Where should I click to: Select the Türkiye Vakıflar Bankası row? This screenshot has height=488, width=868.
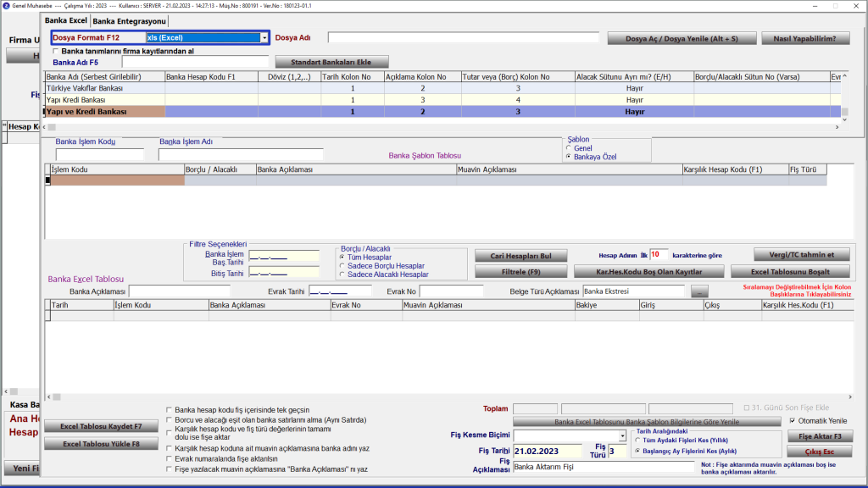click(x=442, y=88)
